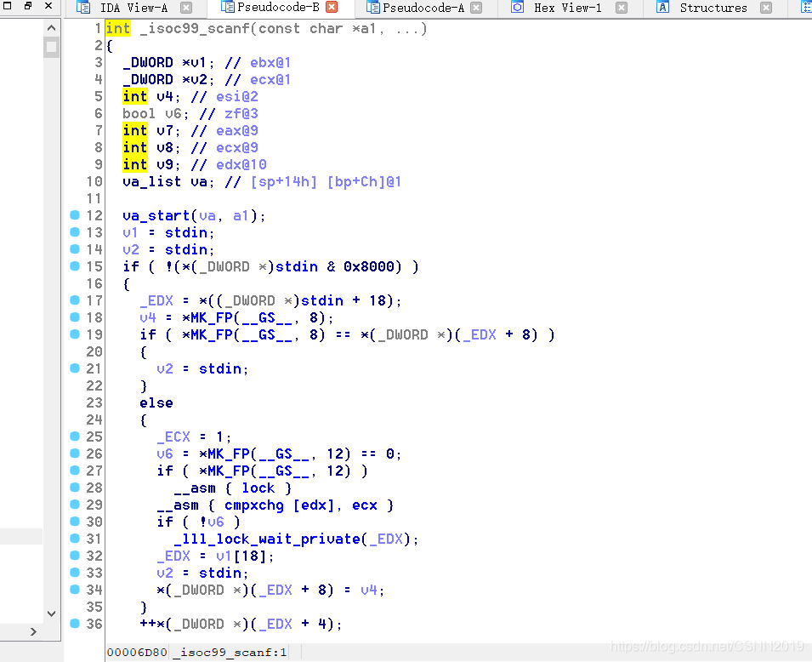Click 'v1[18]' expression on line 32
Screen dimensions: 812x662
click(241, 556)
